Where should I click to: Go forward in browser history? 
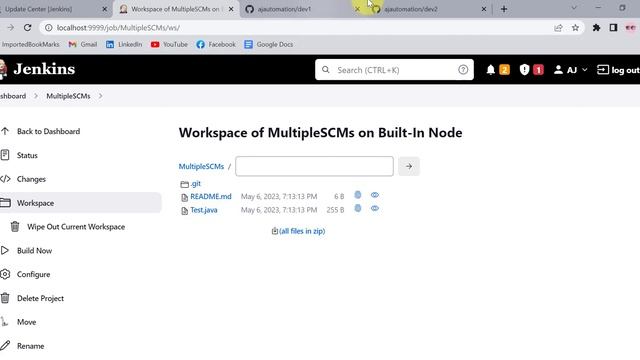click(11, 28)
